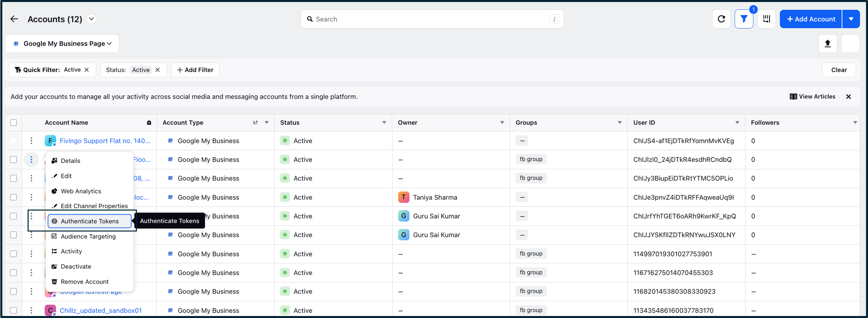Open Account Type column filter arrow
Image resolution: width=868 pixels, height=318 pixels.
pos(267,123)
